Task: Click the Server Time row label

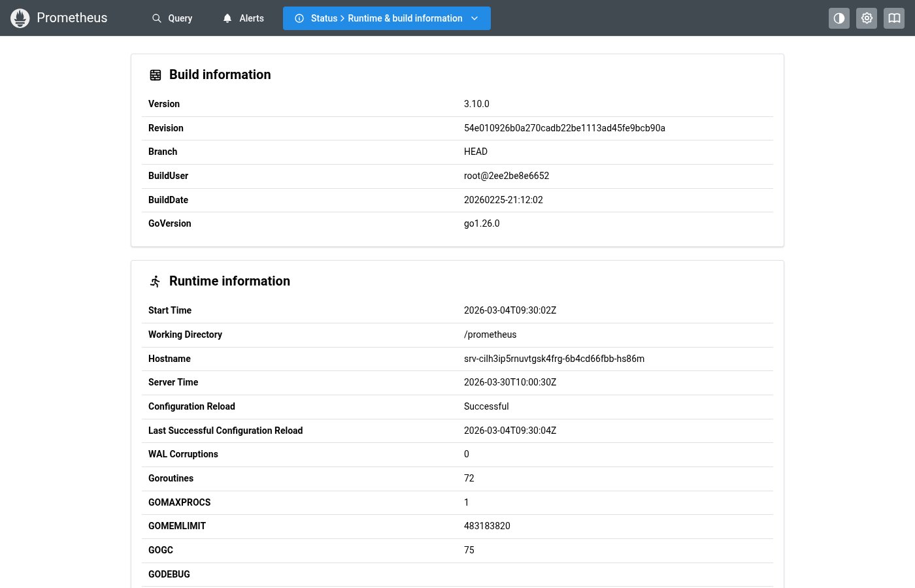Action: (173, 382)
